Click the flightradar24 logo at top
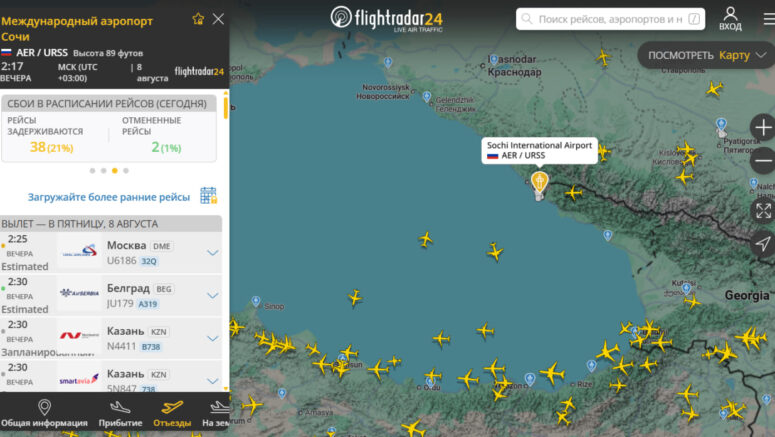Viewport: 775px width, 437px height. 387,19
